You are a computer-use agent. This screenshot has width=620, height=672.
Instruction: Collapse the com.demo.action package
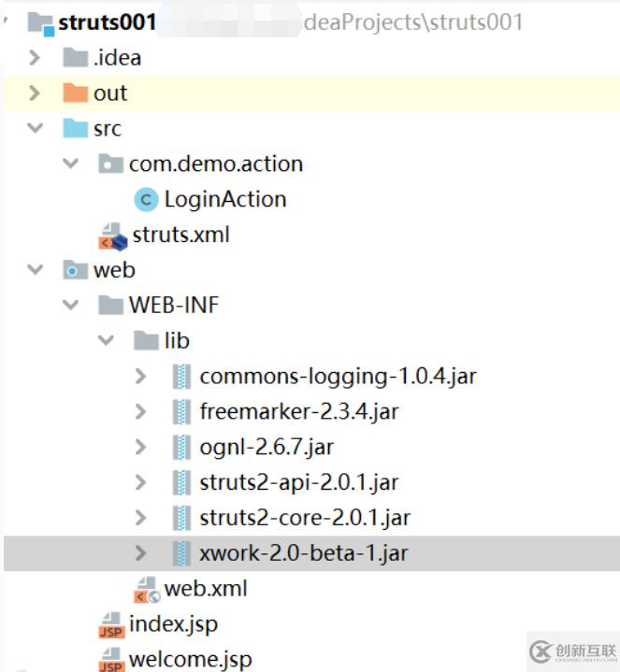click(x=70, y=164)
